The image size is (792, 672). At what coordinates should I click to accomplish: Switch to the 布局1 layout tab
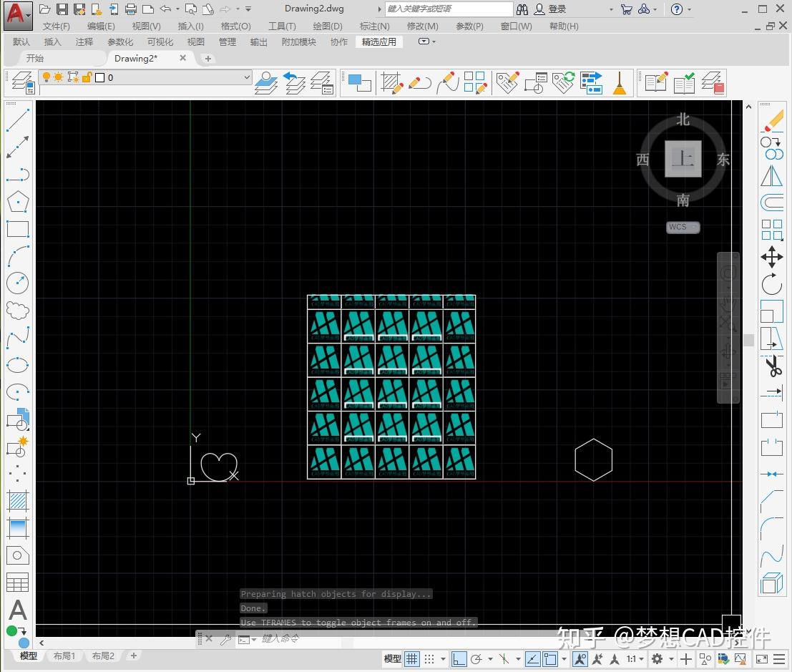(x=64, y=656)
